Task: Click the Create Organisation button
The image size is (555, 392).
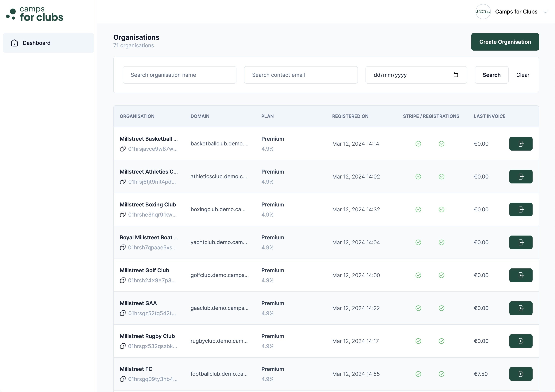Action: pyautogui.click(x=505, y=42)
